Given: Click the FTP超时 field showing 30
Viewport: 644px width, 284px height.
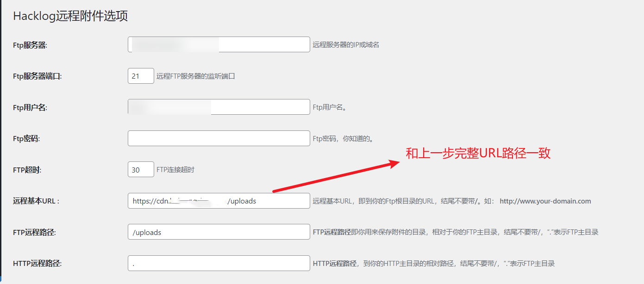Looking at the screenshot, I should click(x=141, y=169).
